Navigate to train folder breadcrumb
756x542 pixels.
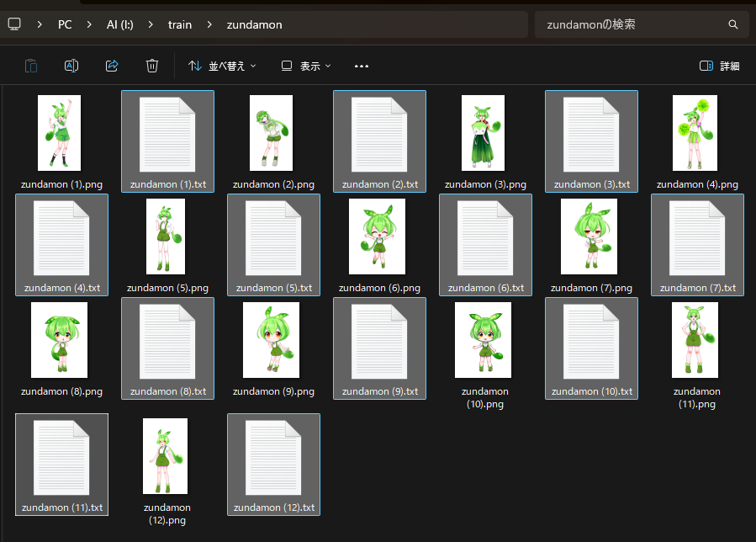[180, 24]
